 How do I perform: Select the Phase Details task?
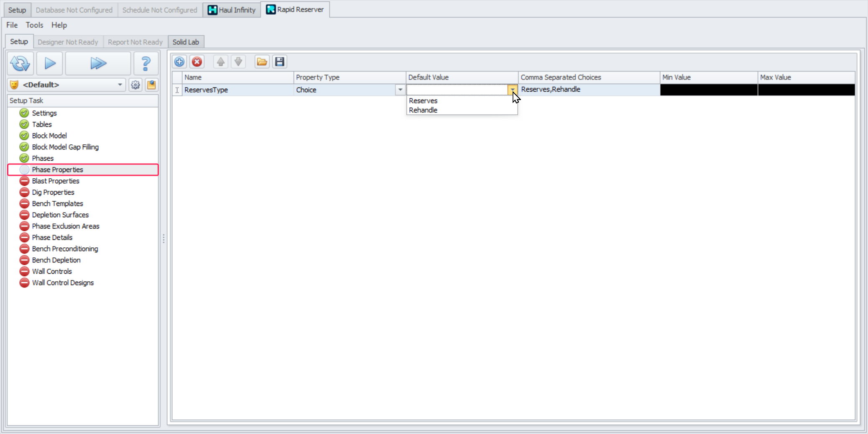(x=52, y=237)
